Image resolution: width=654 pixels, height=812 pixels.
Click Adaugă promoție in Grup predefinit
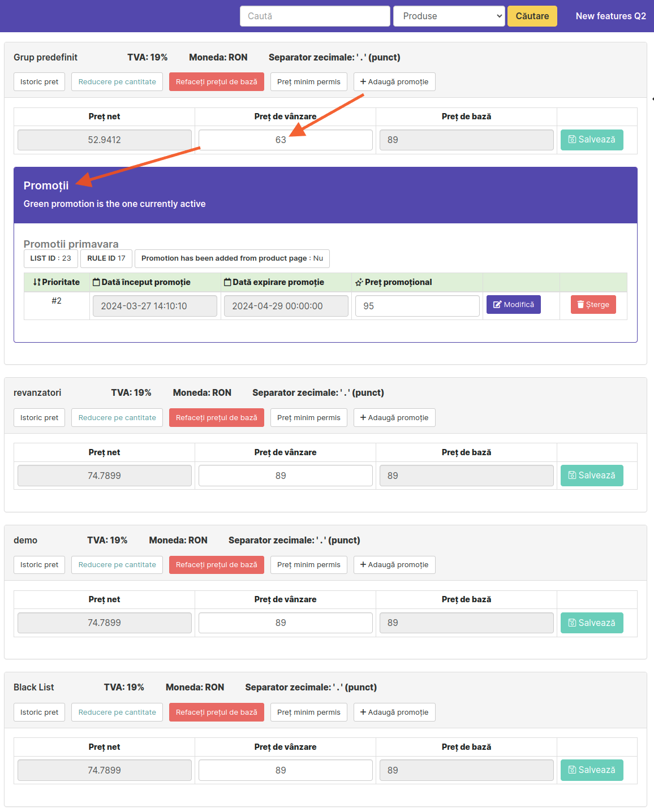(x=394, y=82)
